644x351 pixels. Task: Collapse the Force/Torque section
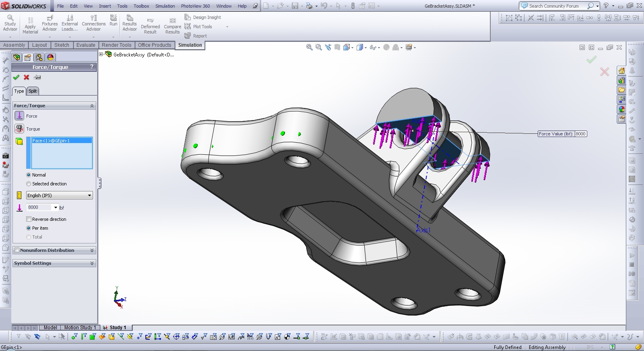[x=92, y=106]
